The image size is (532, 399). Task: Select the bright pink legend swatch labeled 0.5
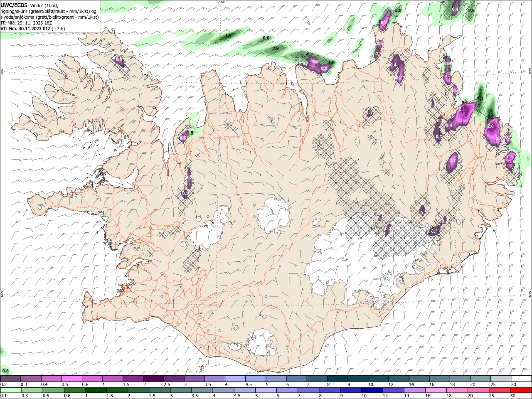pyautogui.click(x=71, y=379)
